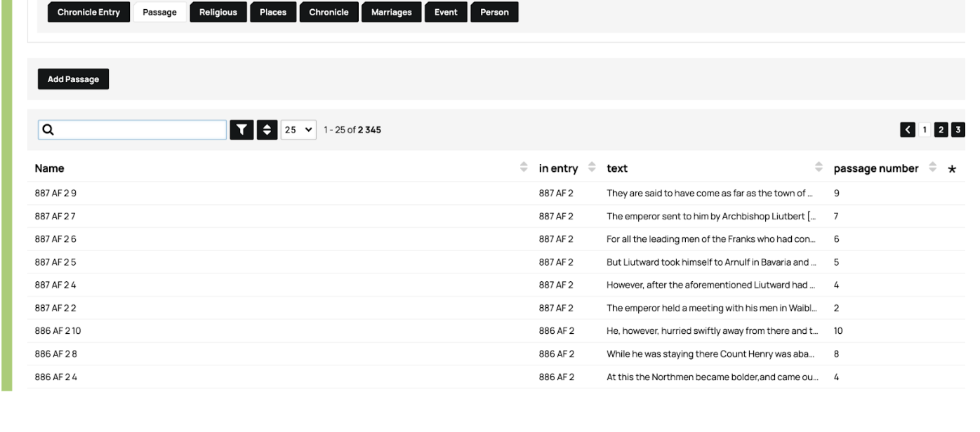980x432 pixels.
Task: Sort by passage number column arrows
Action: [933, 168]
